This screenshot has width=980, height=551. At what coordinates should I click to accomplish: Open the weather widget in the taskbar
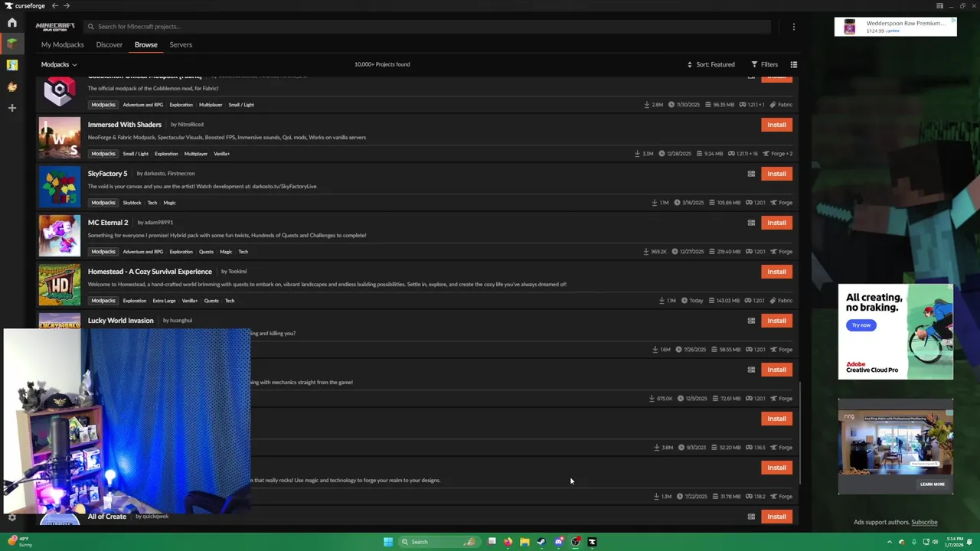pos(18,542)
